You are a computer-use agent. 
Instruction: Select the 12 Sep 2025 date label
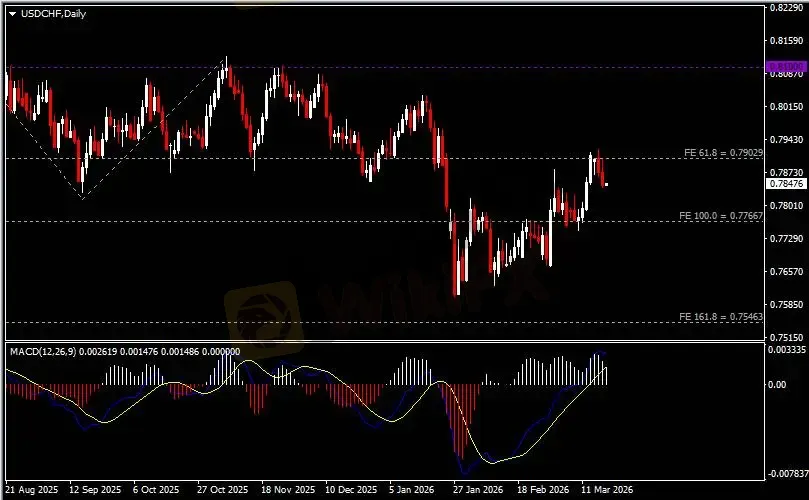pyautogui.click(x=95, y=490)
